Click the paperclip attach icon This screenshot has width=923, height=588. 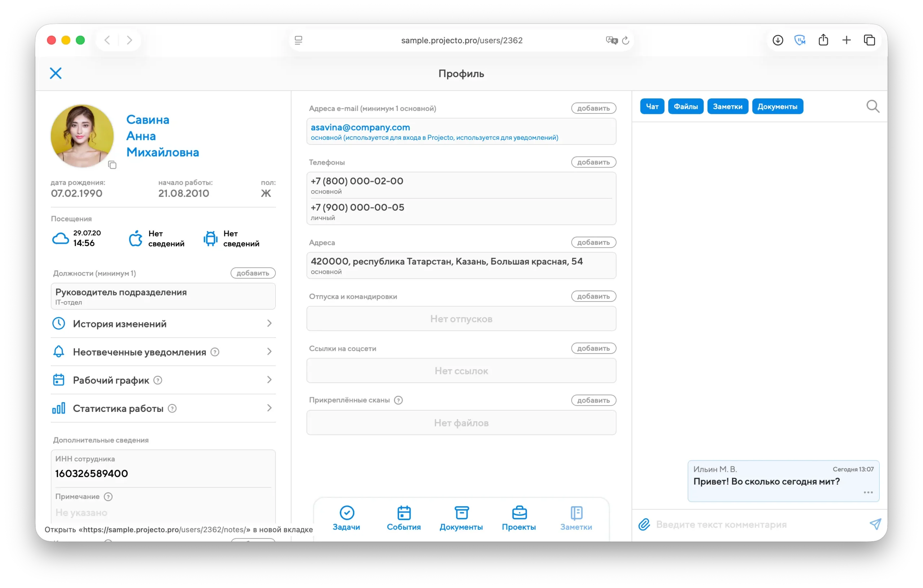click(644, 524)
